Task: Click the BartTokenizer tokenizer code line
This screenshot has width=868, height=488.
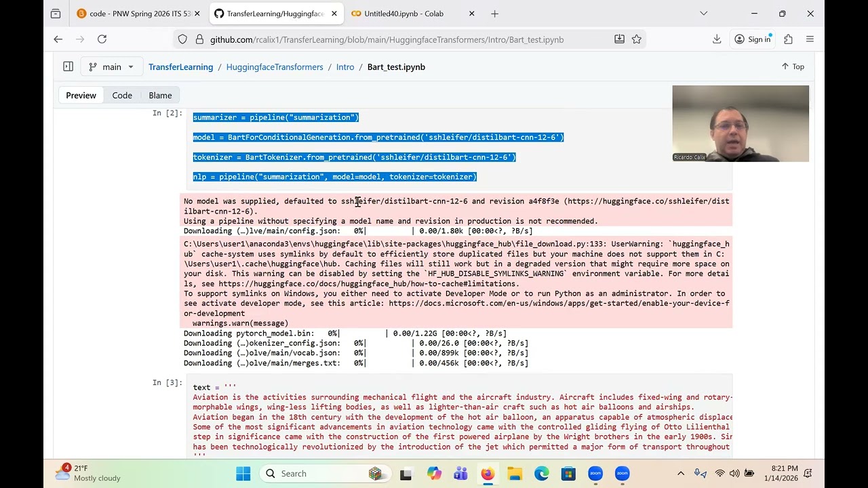Action: click(x=355, y=157)
